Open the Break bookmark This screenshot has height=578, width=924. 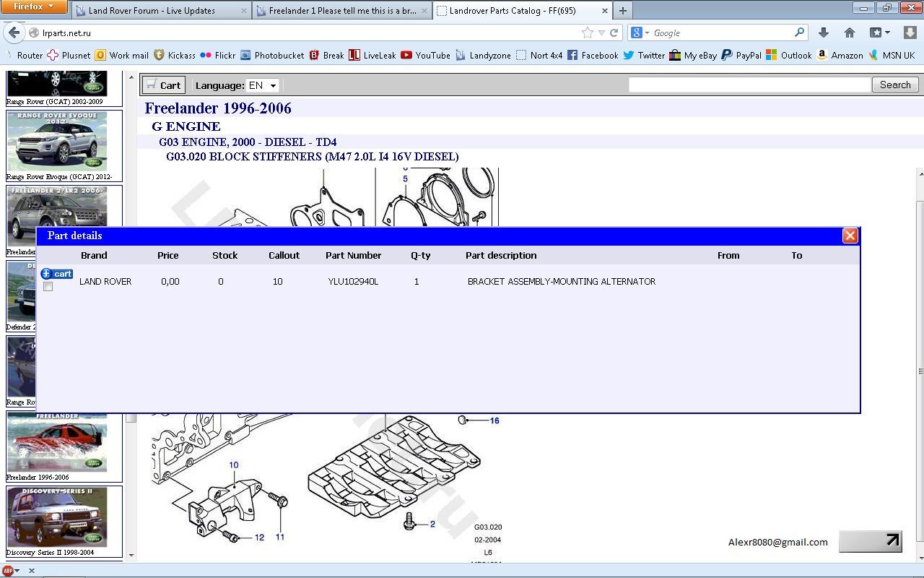(x=326, y=55)
